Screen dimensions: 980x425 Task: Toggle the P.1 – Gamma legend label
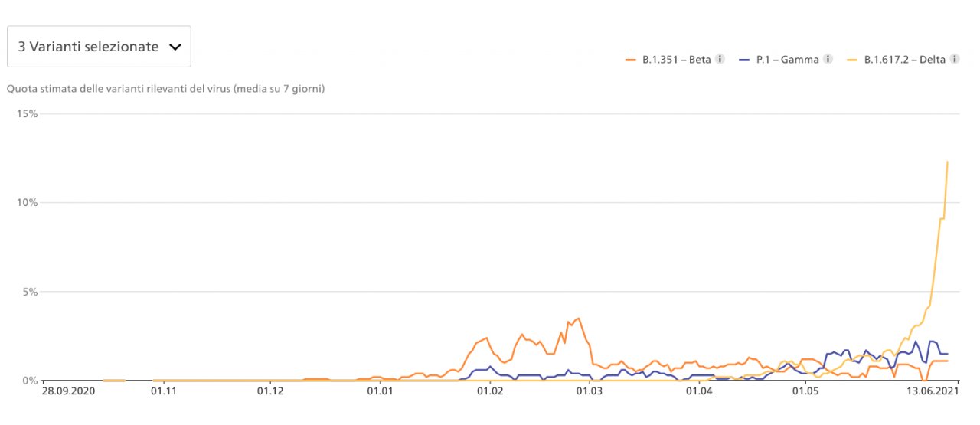(x=787, y=60)
